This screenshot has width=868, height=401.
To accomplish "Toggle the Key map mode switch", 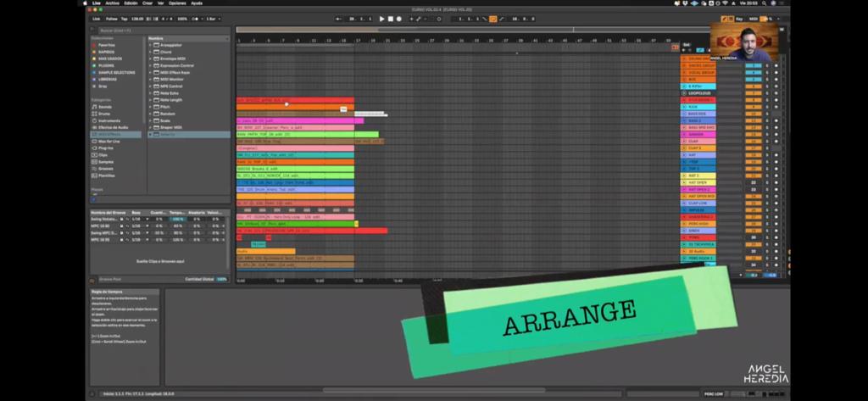I will [x=737, y=18].
